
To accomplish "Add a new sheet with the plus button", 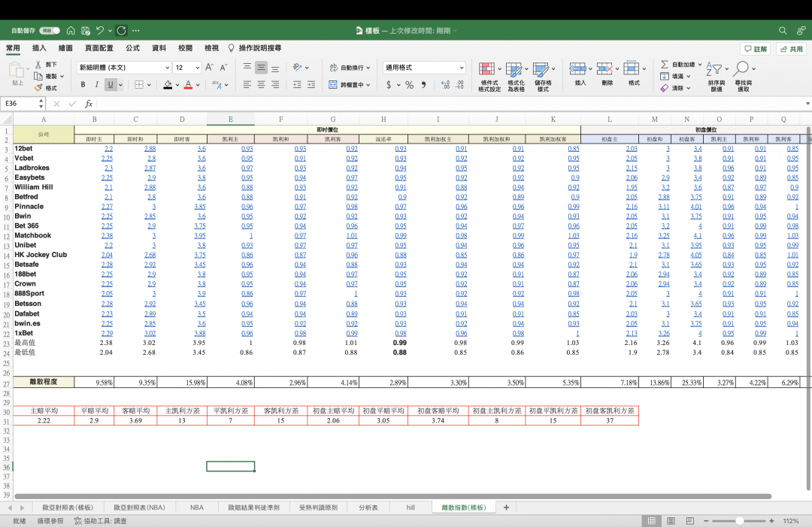I will pos(506,507).
